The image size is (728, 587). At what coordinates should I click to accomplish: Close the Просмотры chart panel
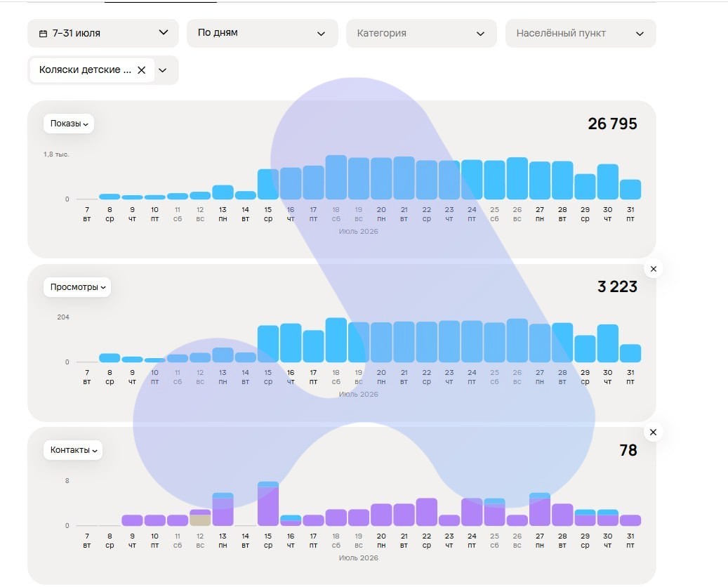click(x=654, y=269)
